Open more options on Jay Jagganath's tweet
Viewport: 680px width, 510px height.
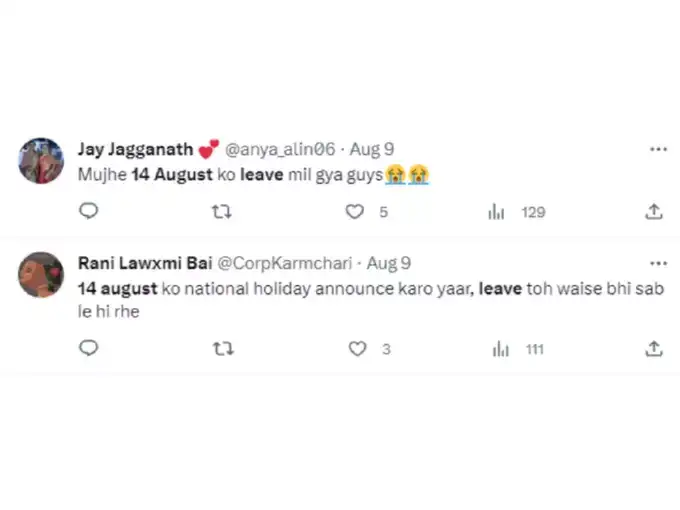tap(658, 149)
